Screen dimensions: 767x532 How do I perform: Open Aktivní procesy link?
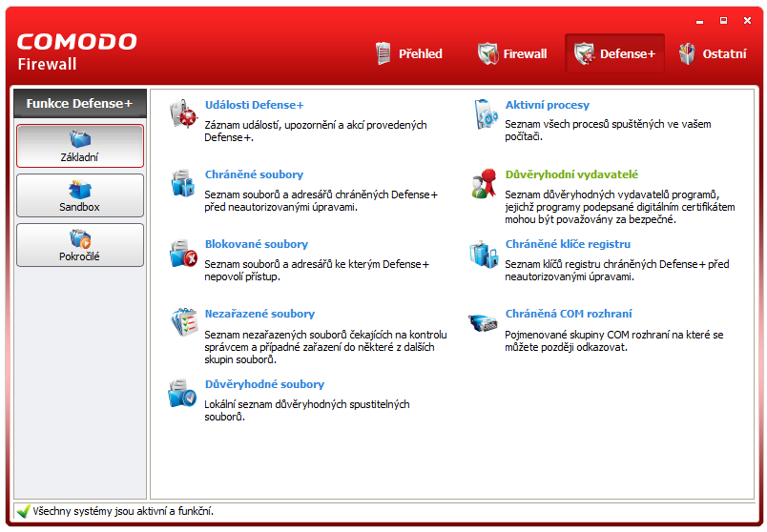[x=548, y=105]
